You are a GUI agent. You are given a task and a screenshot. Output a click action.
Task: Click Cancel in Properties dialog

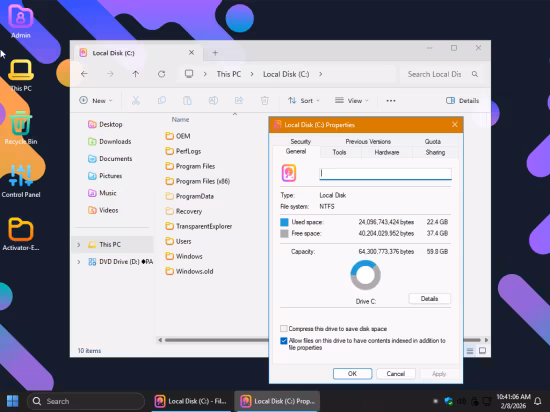[396, 374]
